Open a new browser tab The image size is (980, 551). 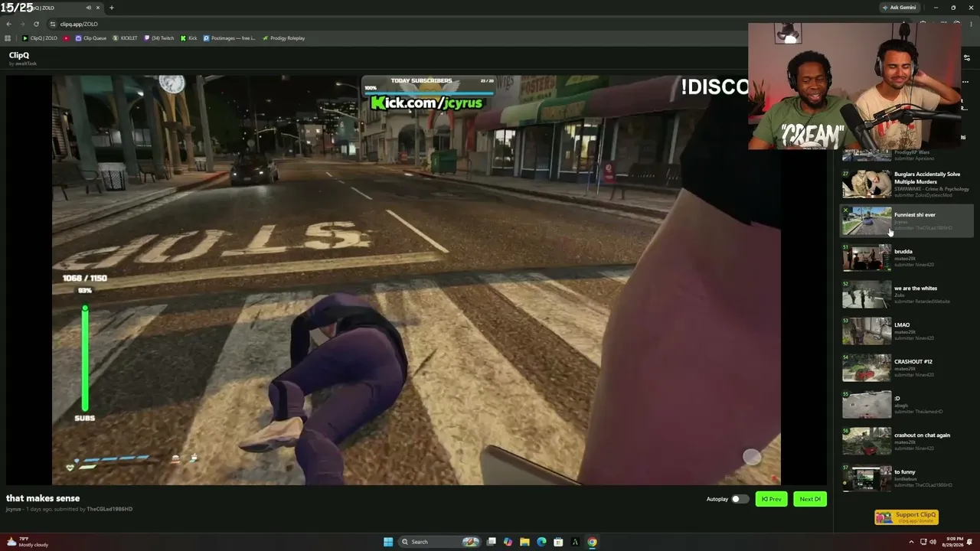click(111, 8)
